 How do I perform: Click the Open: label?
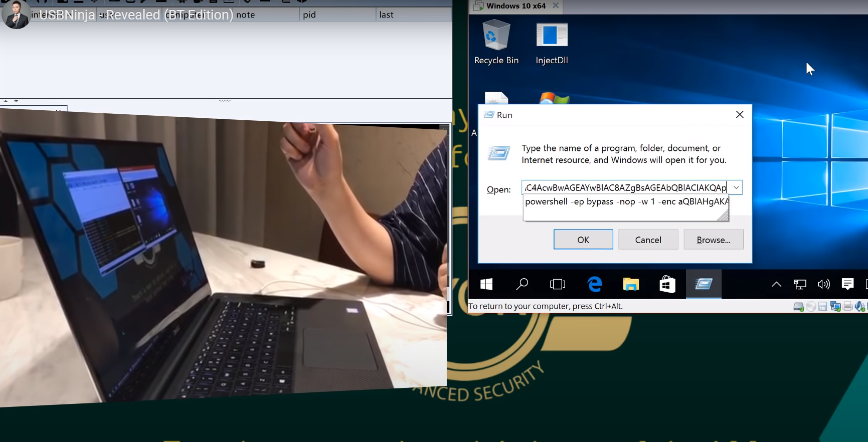[498, 189]
